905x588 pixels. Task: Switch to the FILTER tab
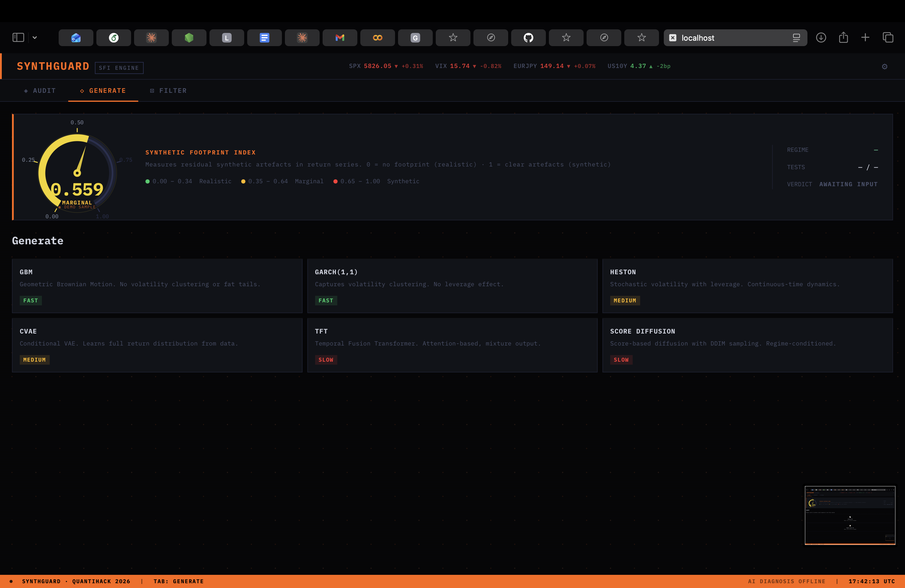168,90
